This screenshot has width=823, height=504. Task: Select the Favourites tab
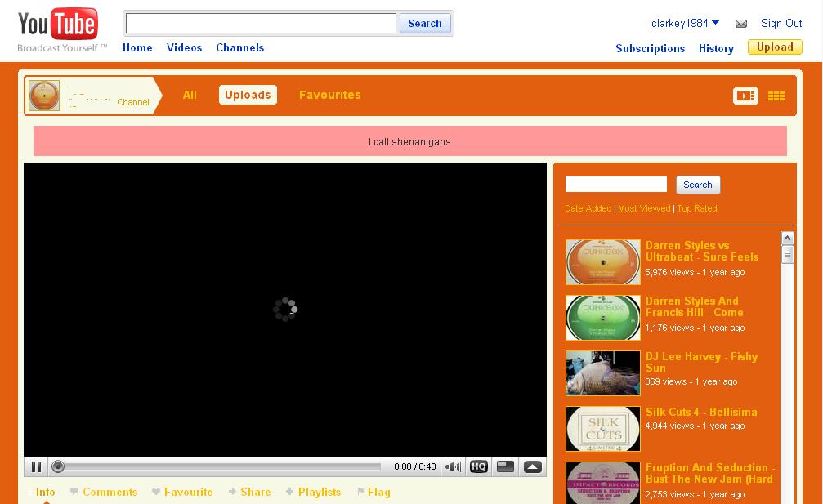tap(329, 95)
